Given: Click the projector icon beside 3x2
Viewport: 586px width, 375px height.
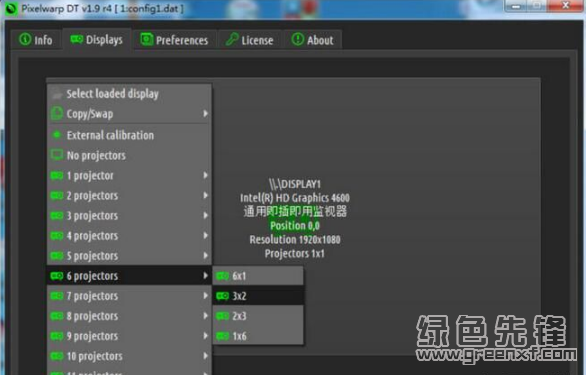Looking at the screenshot, I should pos(223,296).
